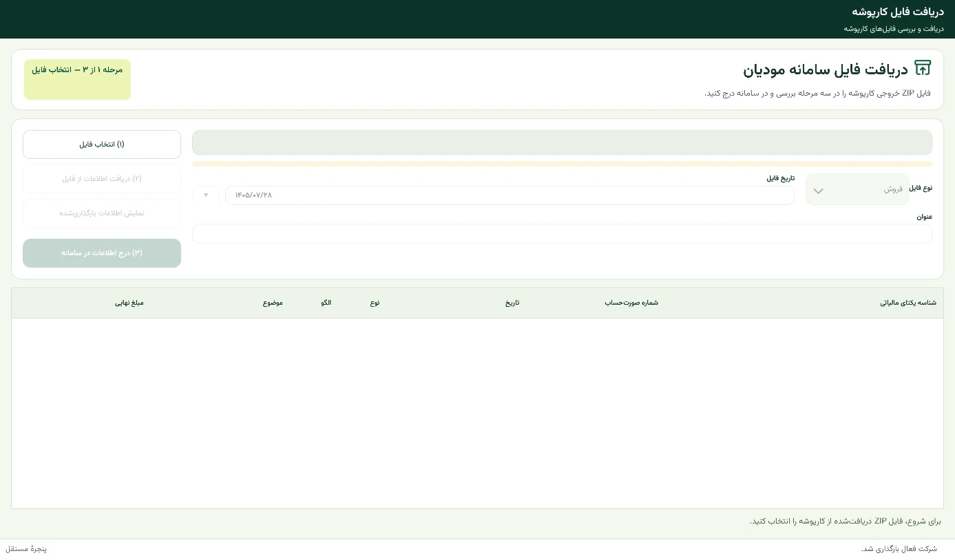Click the نوع column header

pyautogui.click(x=375, y=303)
